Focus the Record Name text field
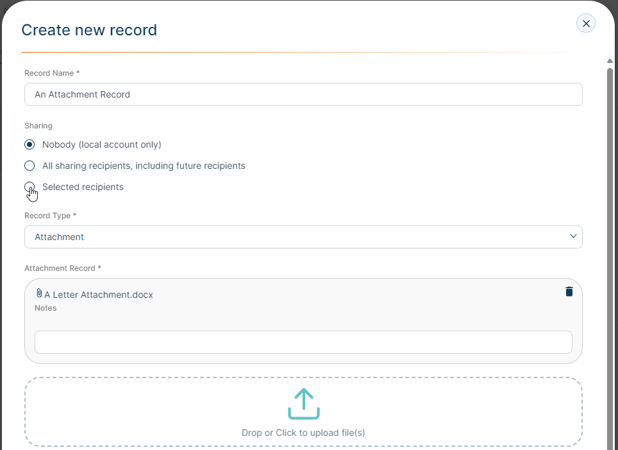 303,95
